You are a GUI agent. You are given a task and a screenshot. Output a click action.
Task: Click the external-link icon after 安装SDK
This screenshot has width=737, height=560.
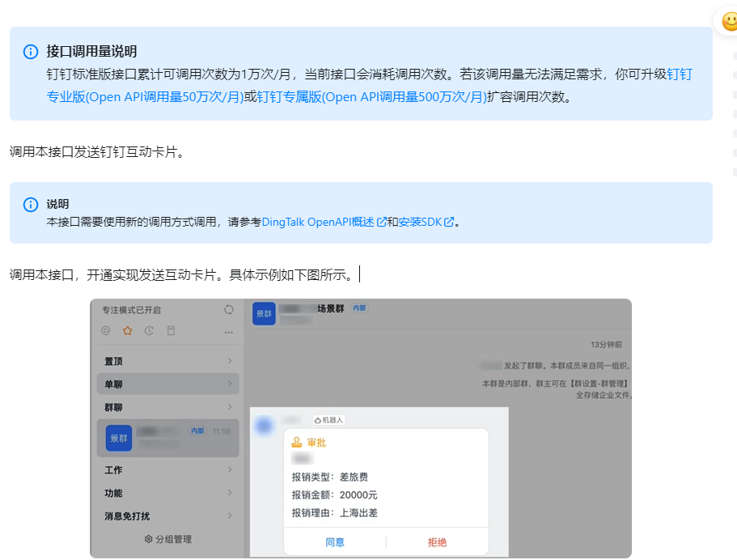[449, 222]
